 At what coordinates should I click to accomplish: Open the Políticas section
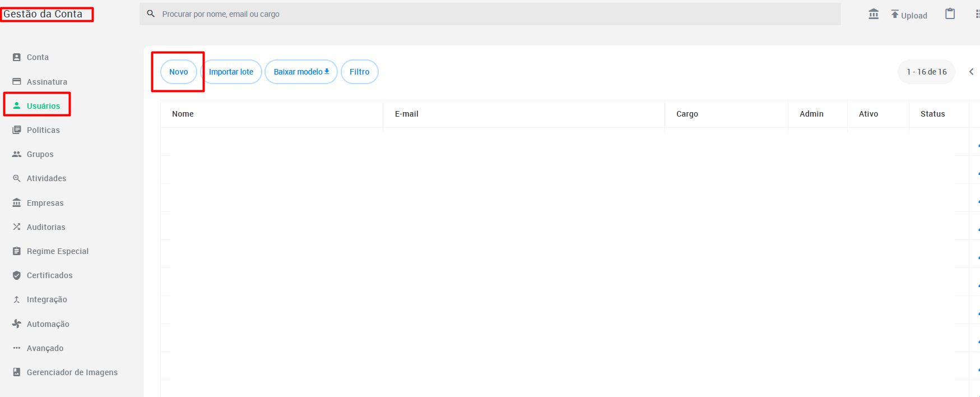point(43,130)
